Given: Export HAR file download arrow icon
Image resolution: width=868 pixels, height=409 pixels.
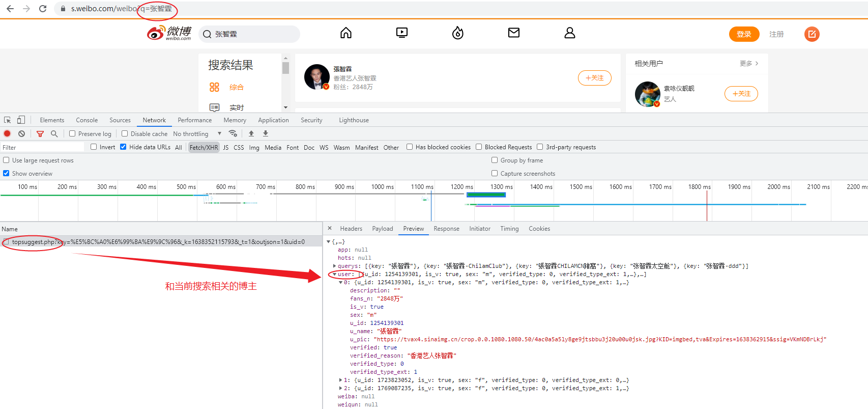Looking at the screenshot, I should point(266,133).
